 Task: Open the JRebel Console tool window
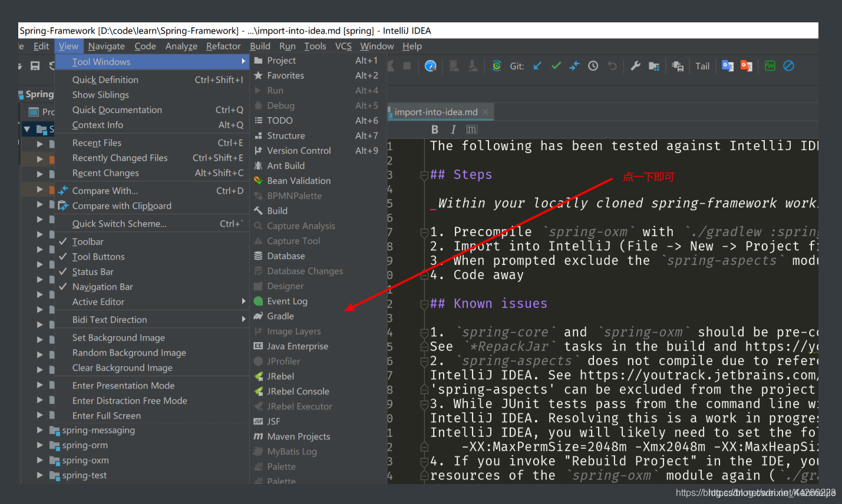point(318,392)
